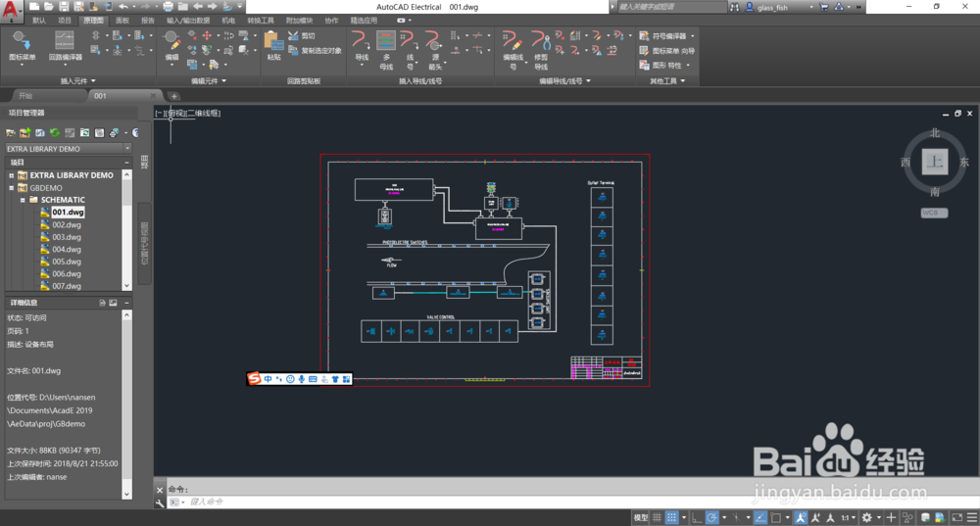Select the 修剪导线 trim wire tool
The image size is (980, 526).
(x=541, y=50)
